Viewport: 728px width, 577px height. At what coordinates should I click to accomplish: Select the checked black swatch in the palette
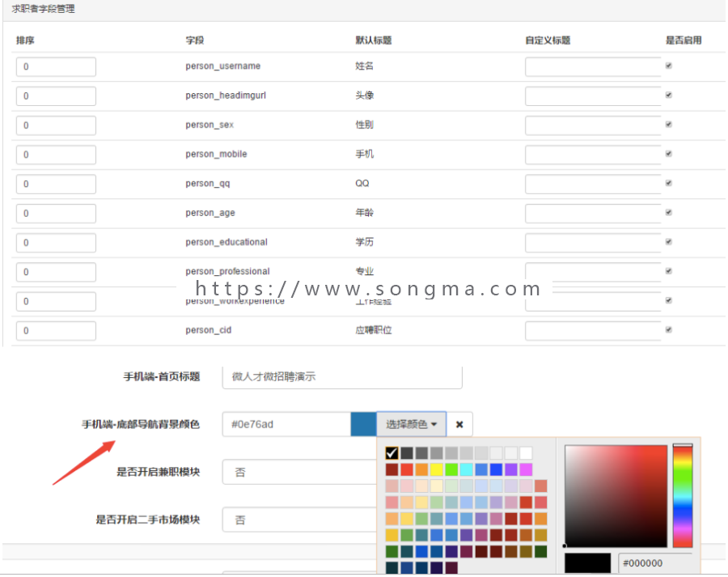click(392, 453)
